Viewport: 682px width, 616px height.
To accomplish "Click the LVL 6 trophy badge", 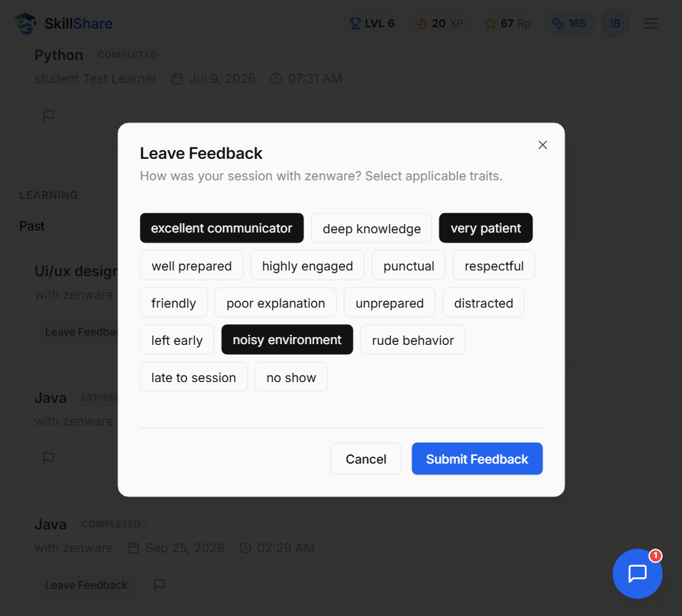I will coord(372,24).
